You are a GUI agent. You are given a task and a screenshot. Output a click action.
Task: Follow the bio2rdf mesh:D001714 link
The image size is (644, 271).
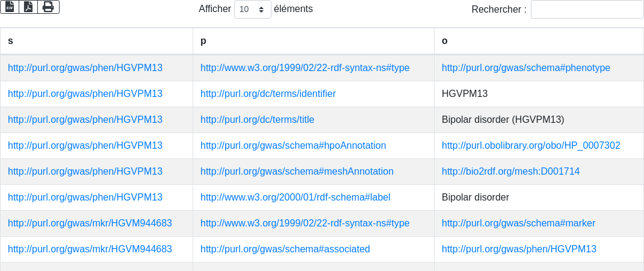tap(510, 172)
